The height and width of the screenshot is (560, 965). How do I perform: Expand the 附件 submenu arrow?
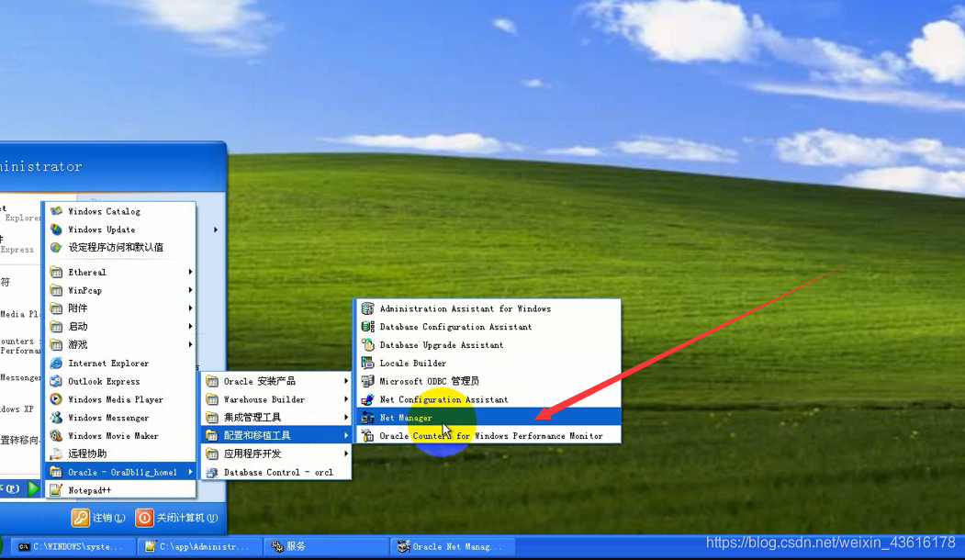coord(190,308)
